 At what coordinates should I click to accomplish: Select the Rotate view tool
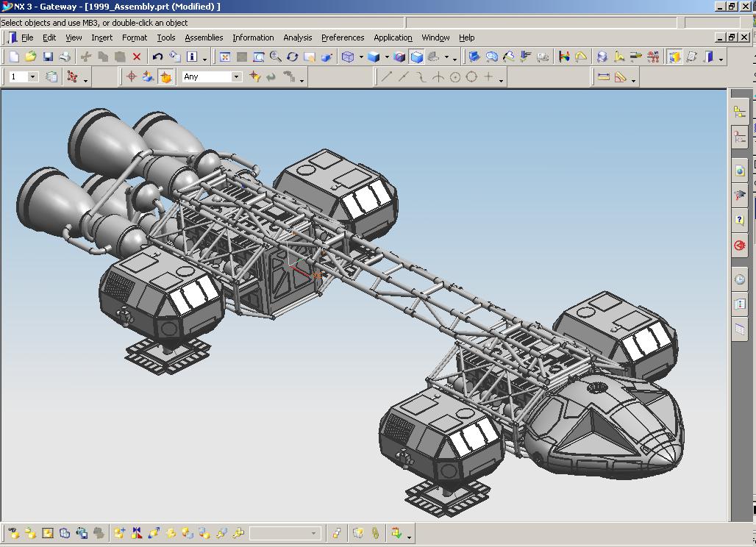293,57
